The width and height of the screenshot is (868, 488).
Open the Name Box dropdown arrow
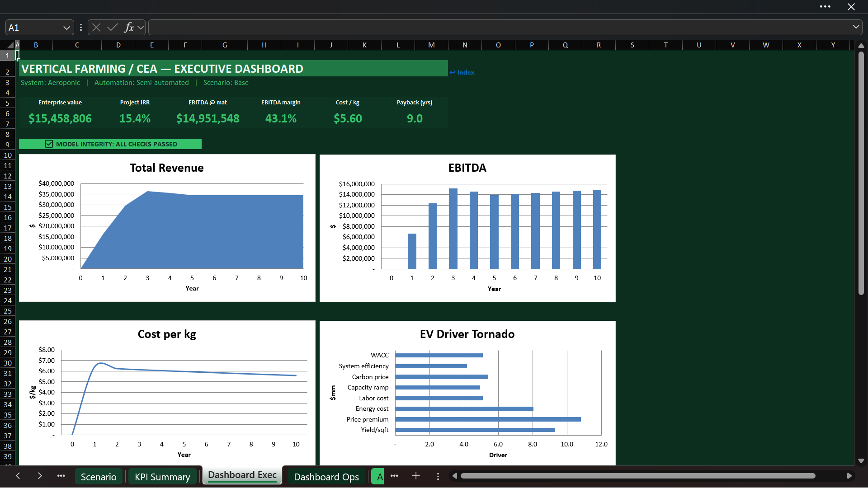66,28
